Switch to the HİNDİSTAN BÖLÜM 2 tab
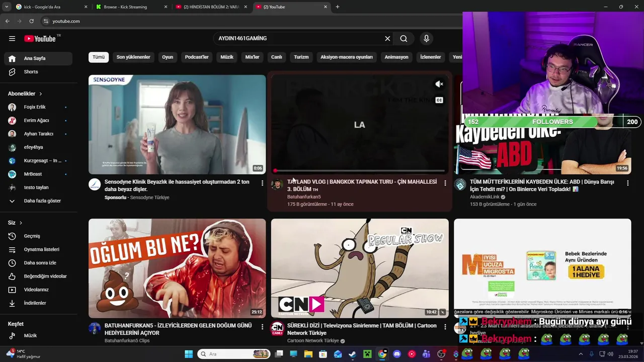The image size is (644, 362). pos(211,7)
